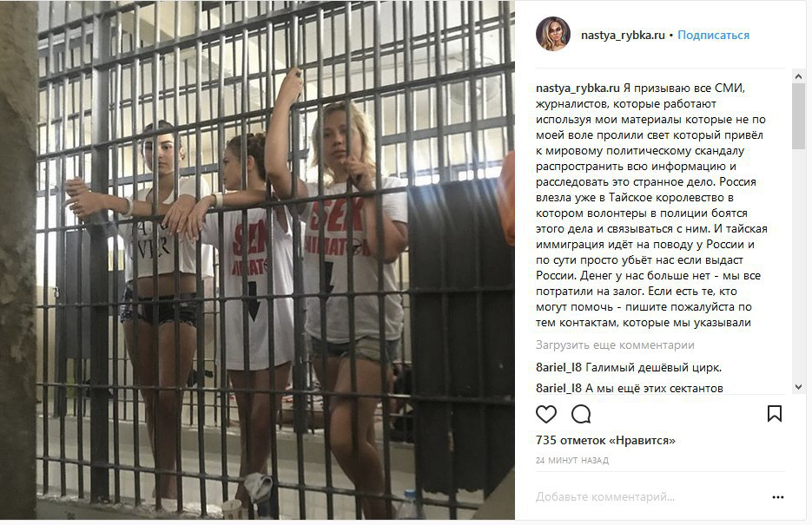View the 735 отметок «Нравится» likes list
This screenshot has width=812, height=525.
(x=605, y=441)
